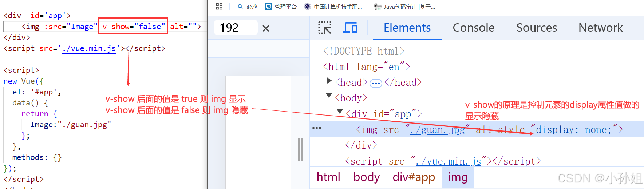This screenshot has height=189, width=644.
Task: Select the img display: none row
Action: (x=477, y=129)
